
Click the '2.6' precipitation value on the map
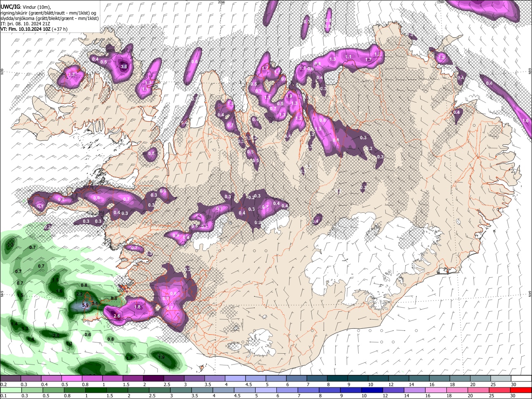[117, 316]
